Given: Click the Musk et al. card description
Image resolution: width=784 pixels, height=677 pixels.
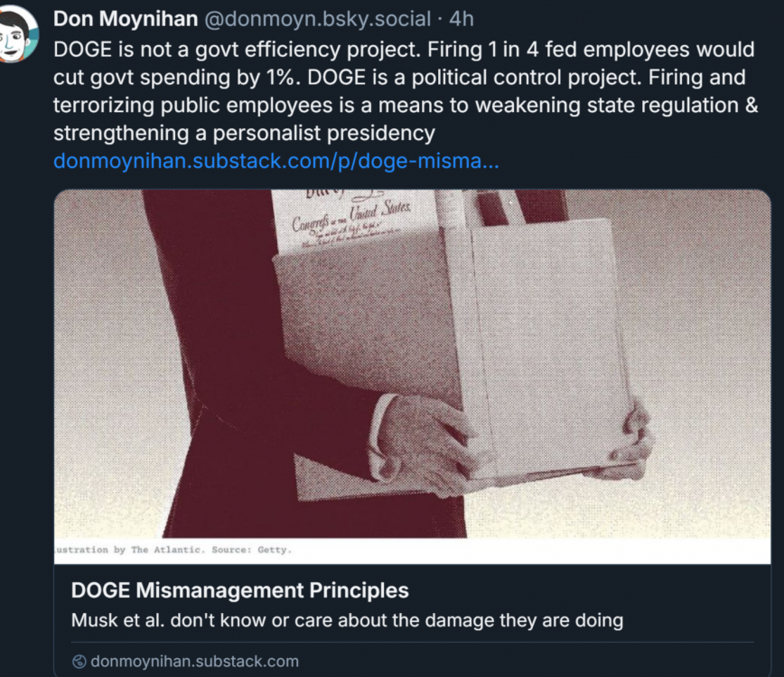Looking at the screenshot, I should (x=347, y=620).
